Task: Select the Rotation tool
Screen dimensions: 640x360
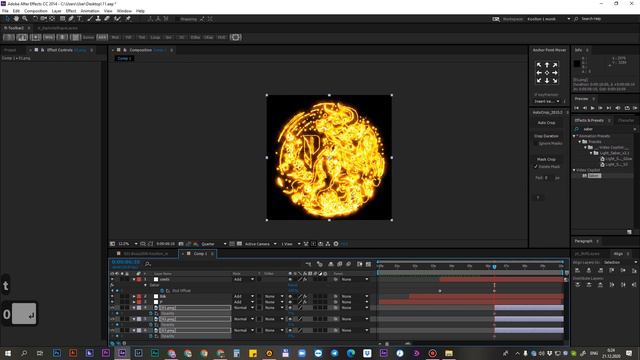Action: [x=35, y=19]
